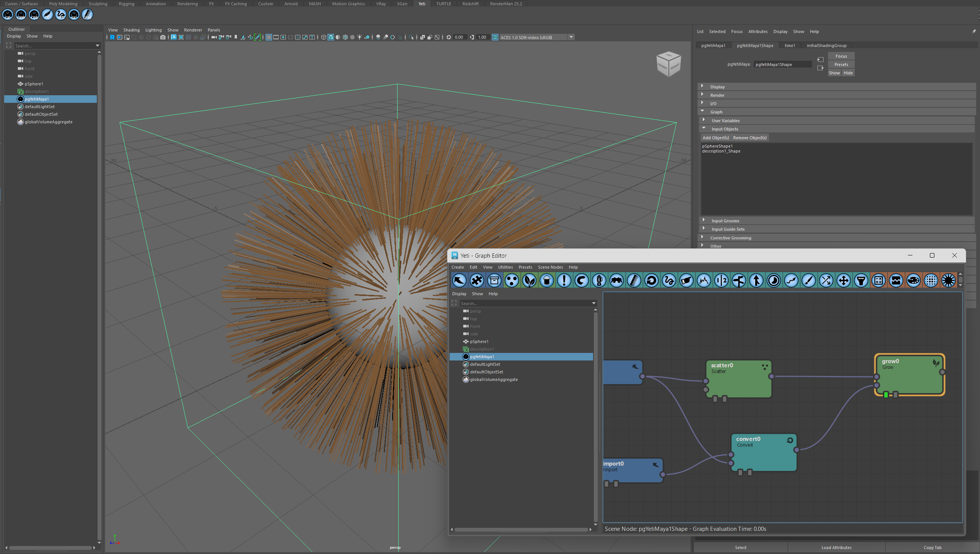Open the Create menu in Yeti Graph Editor

[457, 267]
